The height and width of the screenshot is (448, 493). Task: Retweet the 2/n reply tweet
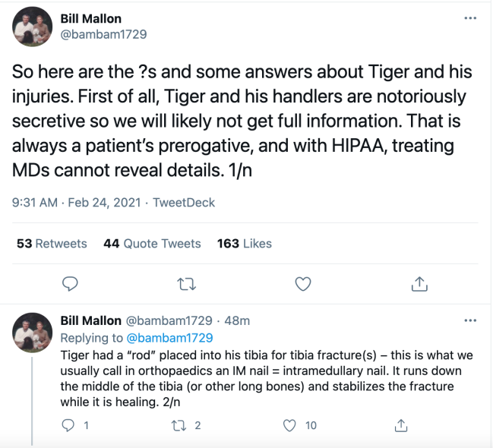[x=179, y=425]
